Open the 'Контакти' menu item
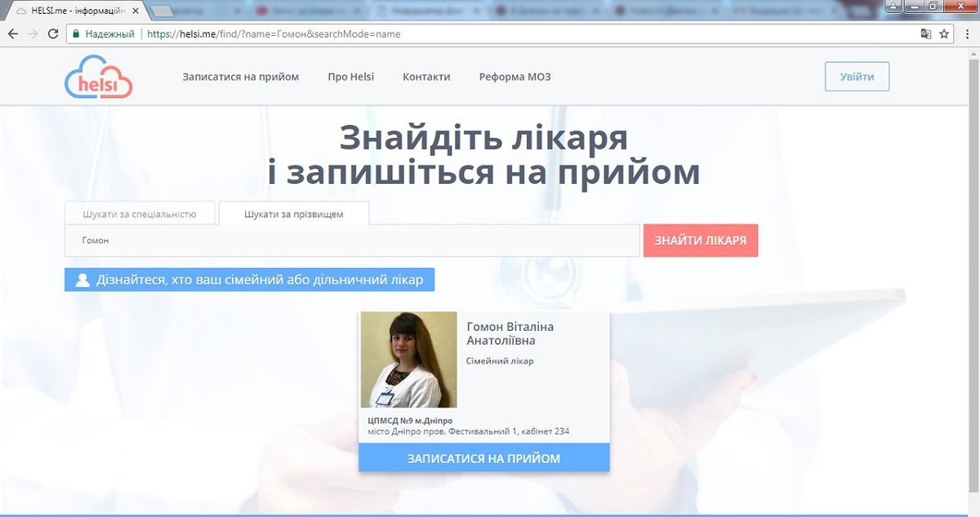980x517 pixels. [425, 76]
